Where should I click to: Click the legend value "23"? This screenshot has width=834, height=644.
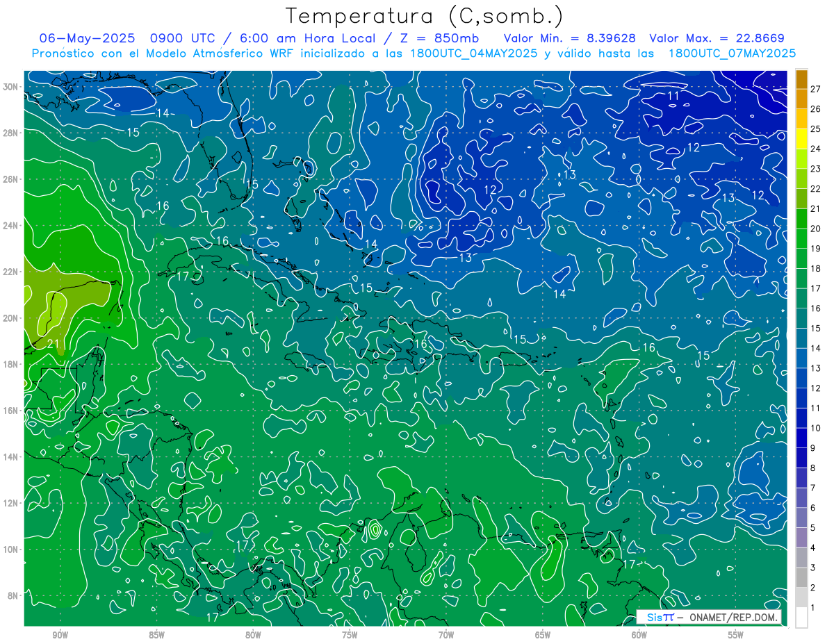815,169
